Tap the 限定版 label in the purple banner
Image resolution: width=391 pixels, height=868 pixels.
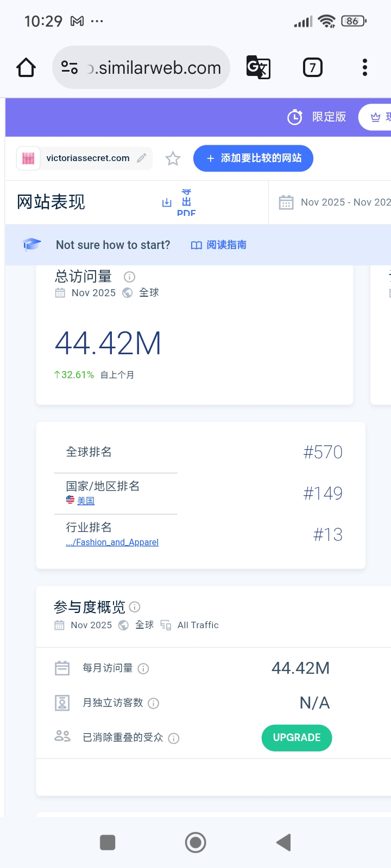tap(329, 117)
